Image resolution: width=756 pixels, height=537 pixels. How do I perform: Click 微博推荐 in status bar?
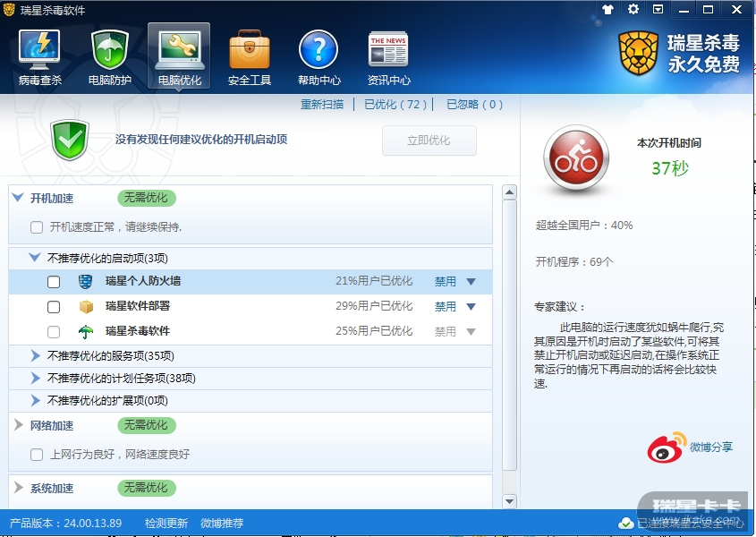[222, 523]
